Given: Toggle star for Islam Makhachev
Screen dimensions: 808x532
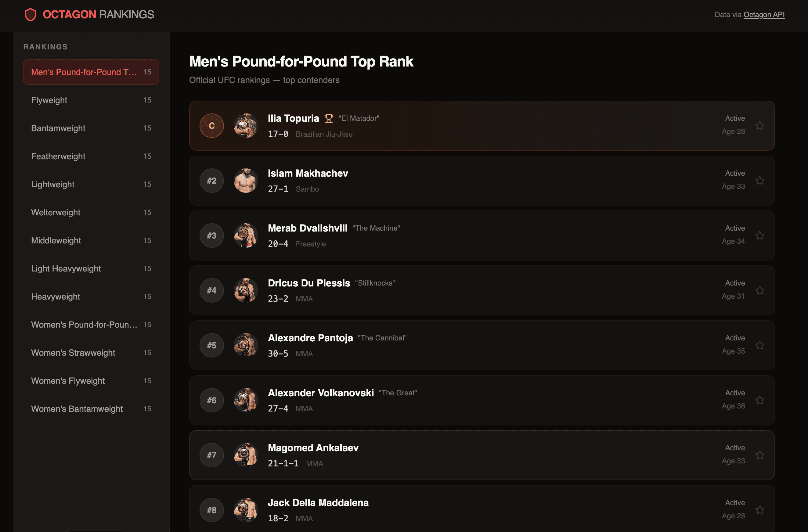Looking at the screenshot, I should pyautogui.click(x=760, y=181).
